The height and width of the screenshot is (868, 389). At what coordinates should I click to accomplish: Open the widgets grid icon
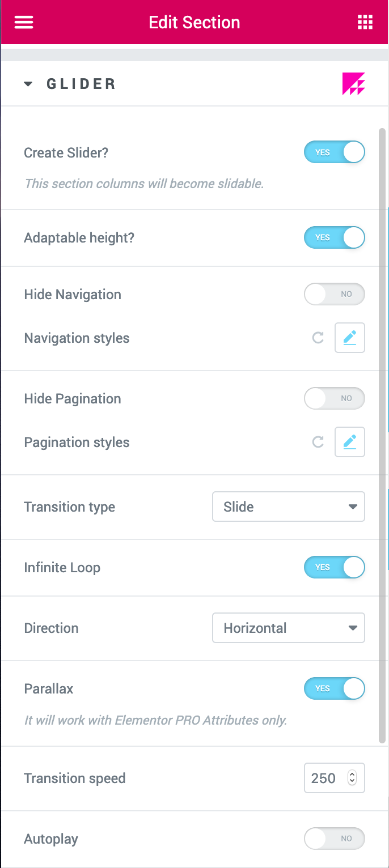[365, 22]
